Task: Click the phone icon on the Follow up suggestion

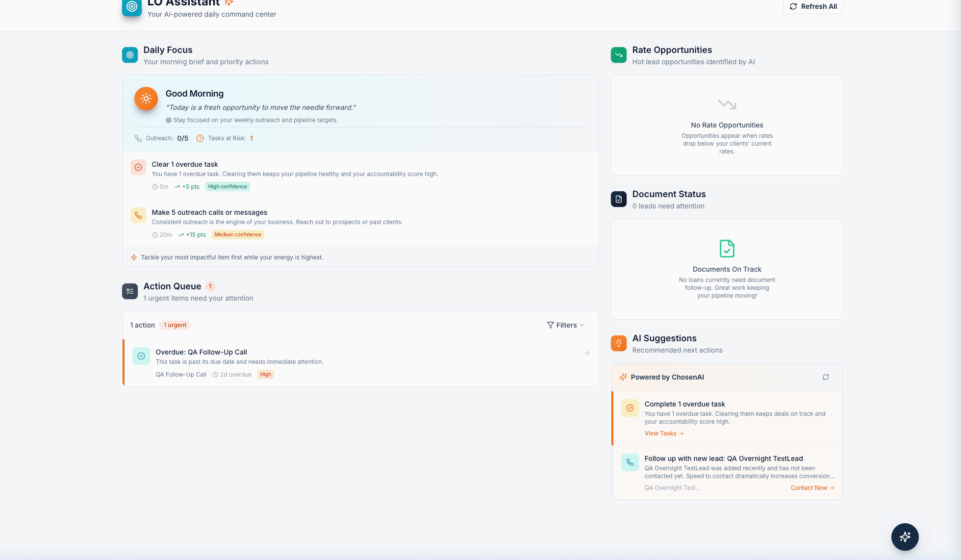Action: pyautogui.click(x=630, y=462)
